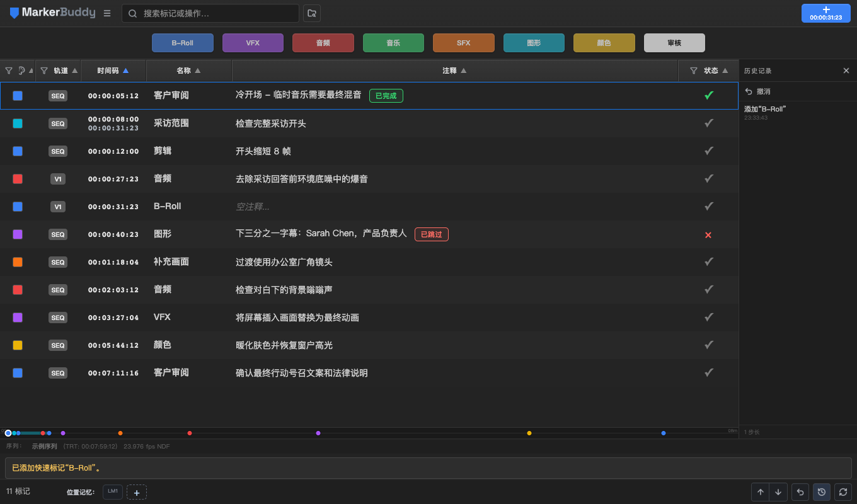857x504 pixels.
Task: Click the 音乐 quick marker button
Action: coord(393,43)
